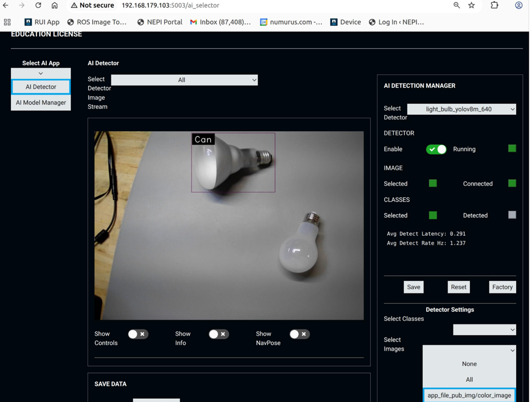The height and width of the screenshot is (402, 532).
Task: Open the Select Classes dropdown
Action: point(484,330)
